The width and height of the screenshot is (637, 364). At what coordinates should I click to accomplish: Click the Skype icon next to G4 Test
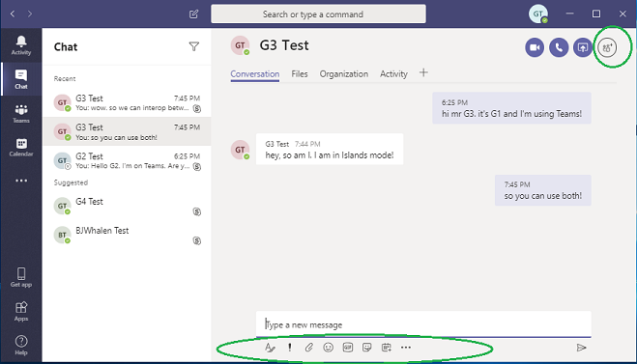pos(197,211)
